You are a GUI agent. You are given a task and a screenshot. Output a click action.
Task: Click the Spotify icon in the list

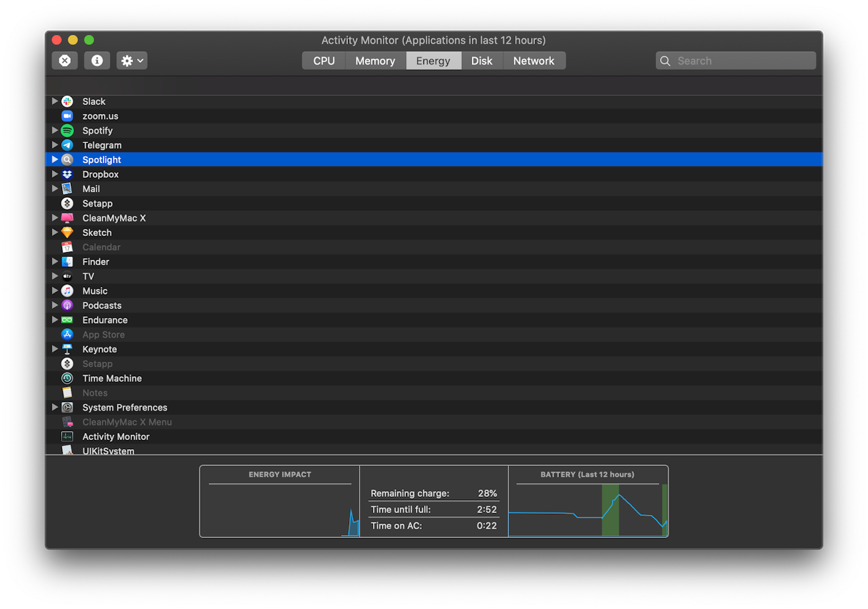[x=67, y=130]
